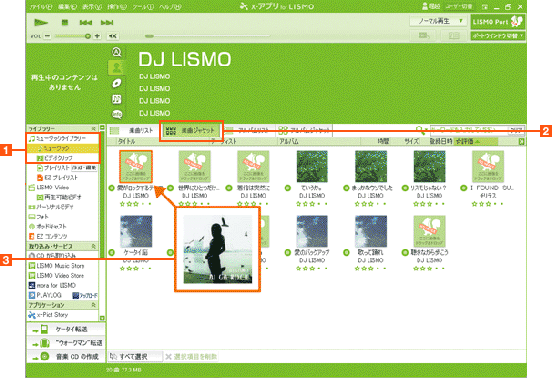Image resolution: width=552 pixels, height=378 pixels.
Task: Open the ツール menu
Action: point(143,7)
